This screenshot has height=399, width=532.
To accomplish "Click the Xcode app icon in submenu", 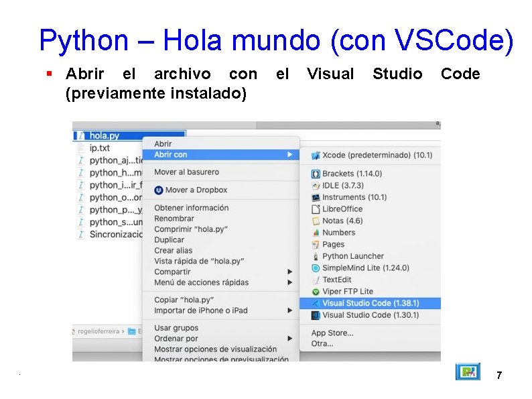I will (x=316, y=156).
